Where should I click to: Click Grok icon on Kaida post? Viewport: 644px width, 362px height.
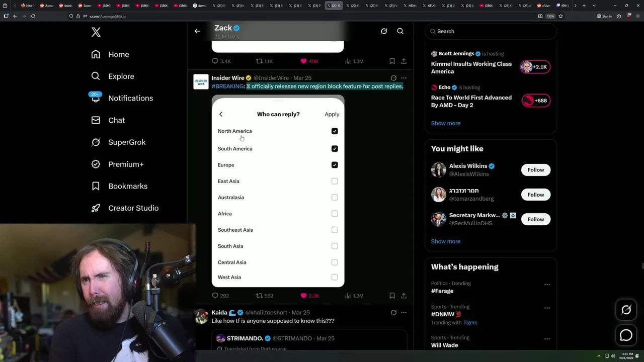coord(393,312)
